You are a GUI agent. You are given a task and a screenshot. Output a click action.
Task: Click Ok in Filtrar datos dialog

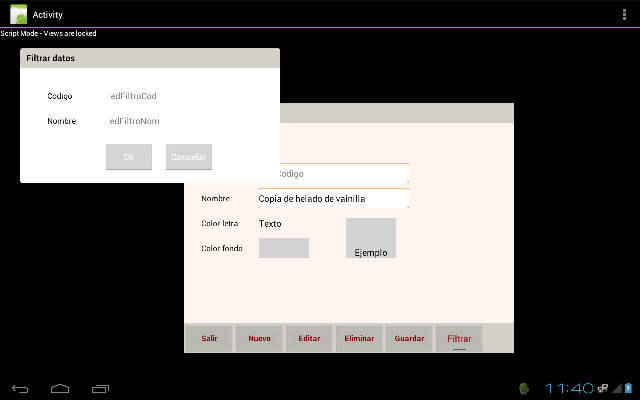[x=129, y=157]
